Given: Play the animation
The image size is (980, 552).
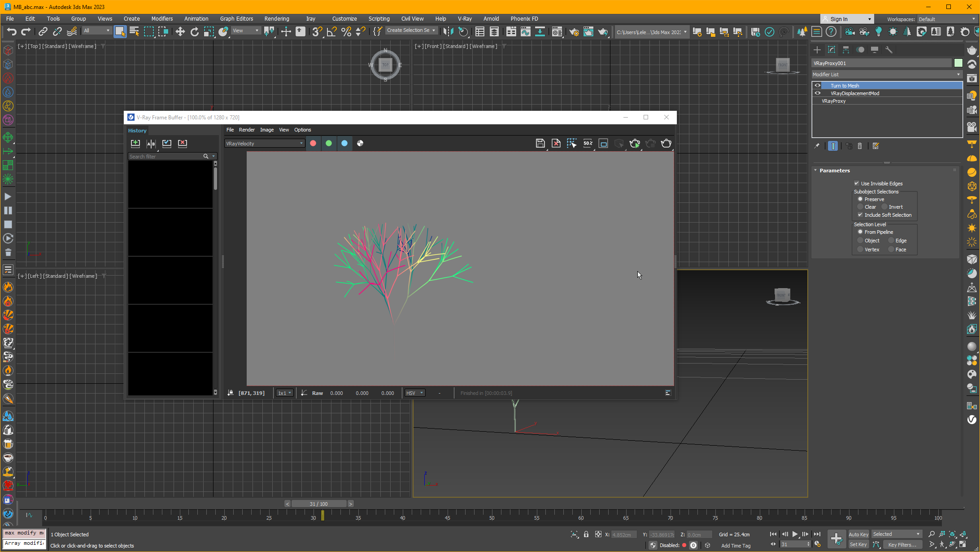Looking at the screenshot, I should pos(795,534).
